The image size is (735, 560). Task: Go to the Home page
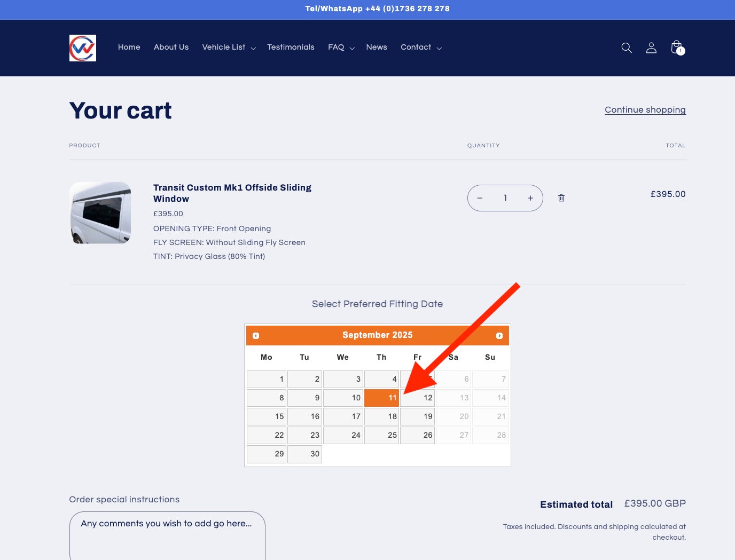coord(129,48)
